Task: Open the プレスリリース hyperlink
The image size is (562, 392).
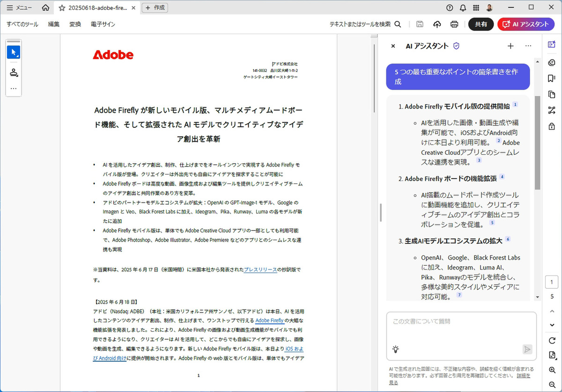Action: [260, 270]
